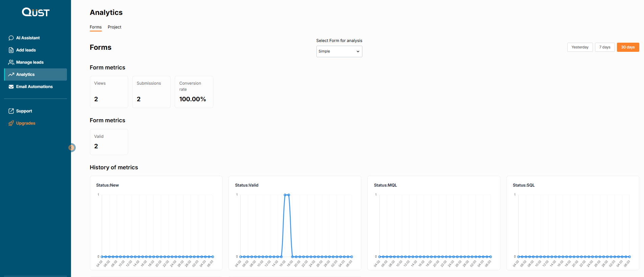
Task: Click the Qust logo in sidebar
Action: point(35,12)
